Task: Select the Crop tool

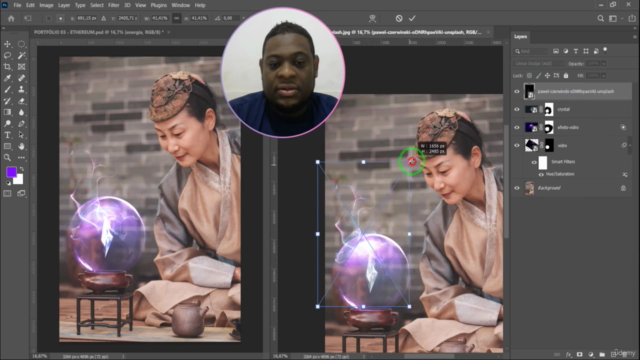Action: [7, 67]
